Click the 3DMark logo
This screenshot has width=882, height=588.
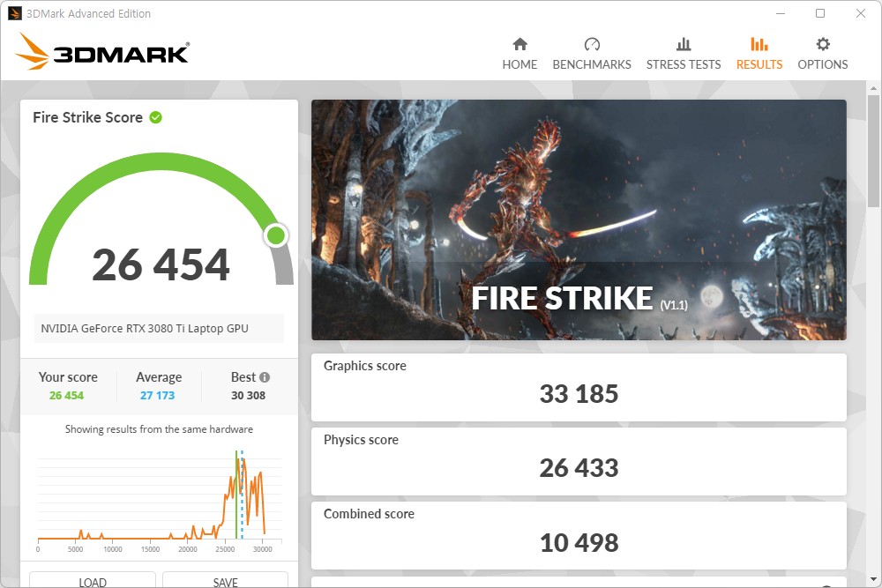coord(102,52)
